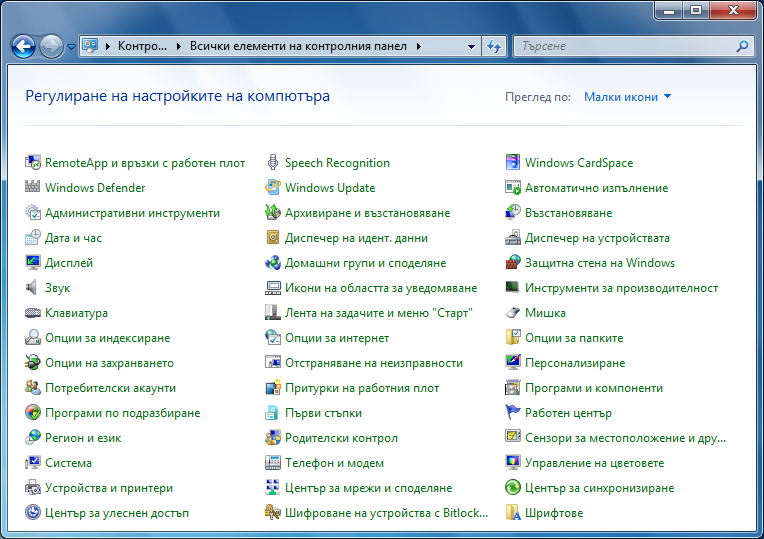Click the Шрифтове folder icon
The width and height of the screenshot is (764, 539).
coord(513,513)
